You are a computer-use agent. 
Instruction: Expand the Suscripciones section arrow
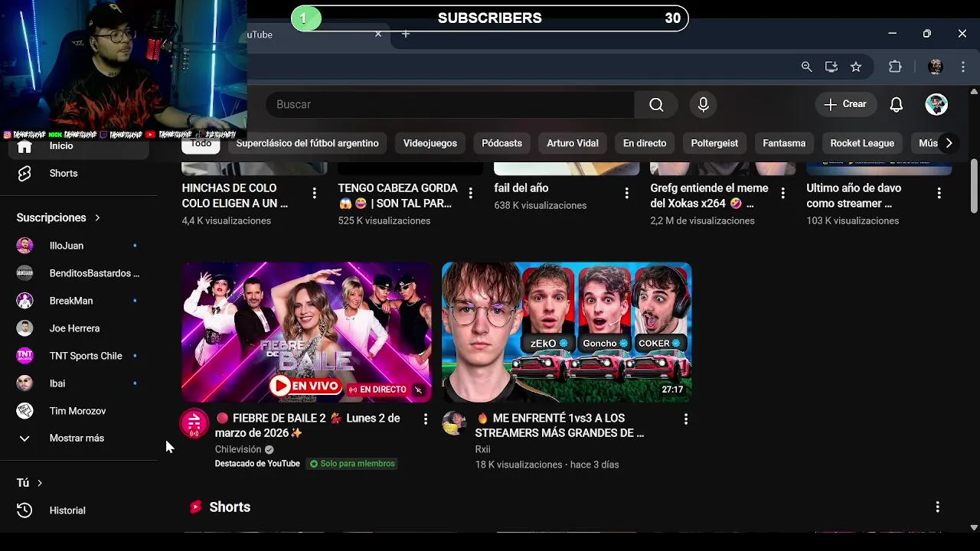coord(97,218)
